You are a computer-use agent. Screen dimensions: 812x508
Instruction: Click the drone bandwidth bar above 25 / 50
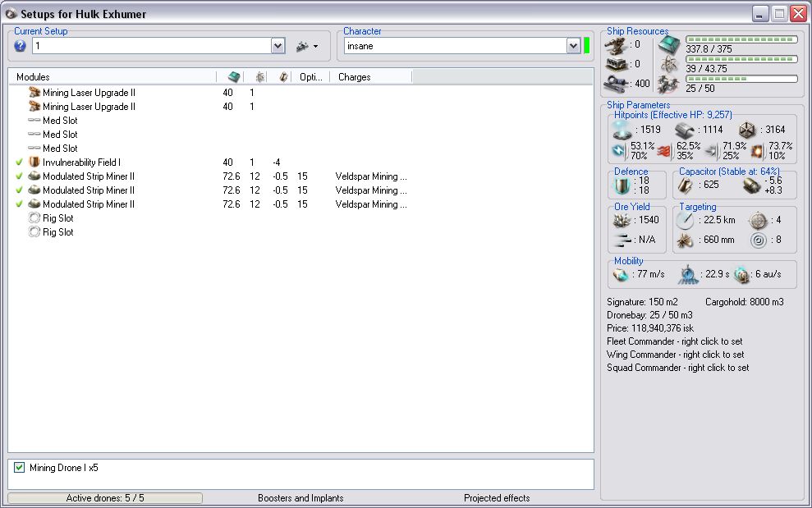(741, 79)
